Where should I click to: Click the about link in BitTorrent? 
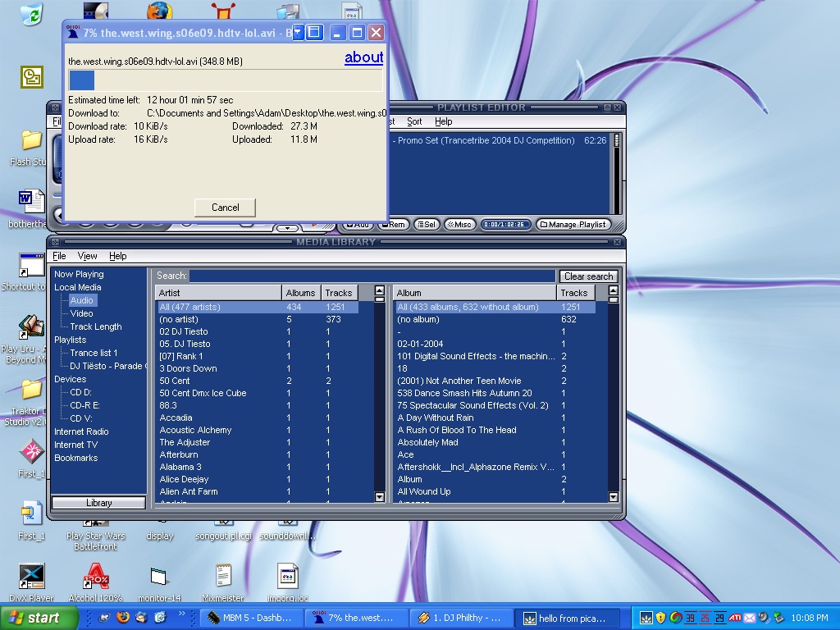363,57
